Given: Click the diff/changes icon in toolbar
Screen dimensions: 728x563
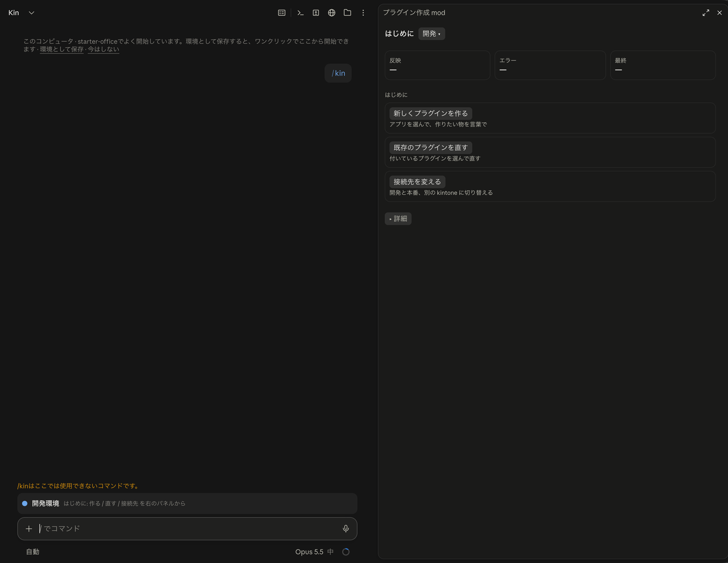Looking at the screenshot, I should [316, 12].
